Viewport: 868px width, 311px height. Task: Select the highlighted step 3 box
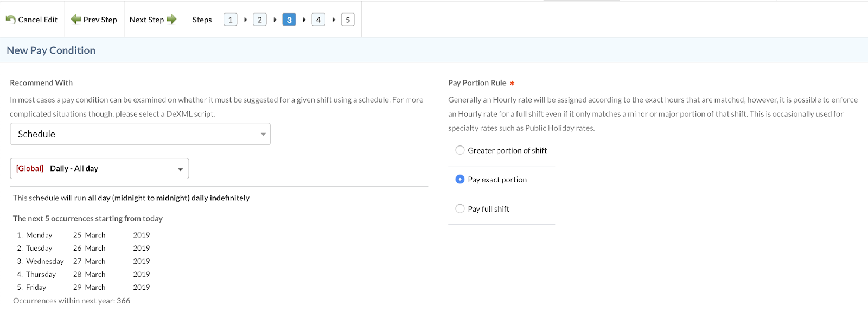289,20
